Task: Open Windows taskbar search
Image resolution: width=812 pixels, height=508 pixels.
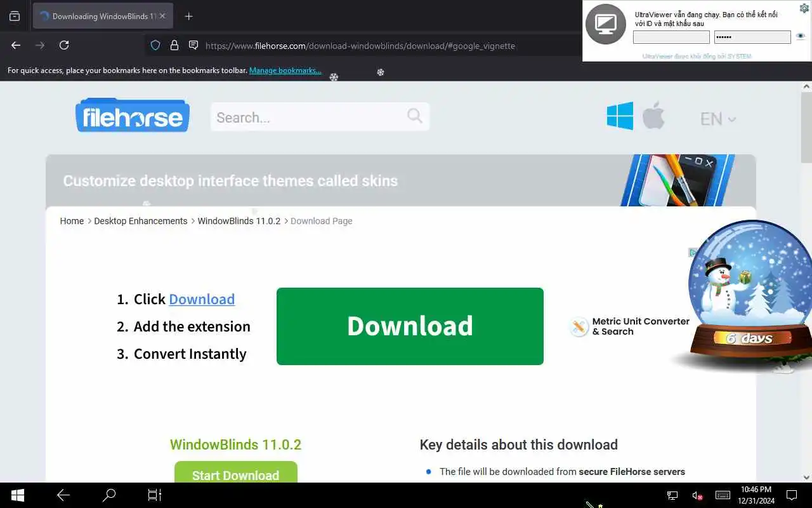Action: pyautogui.click(x=109, y=495)
